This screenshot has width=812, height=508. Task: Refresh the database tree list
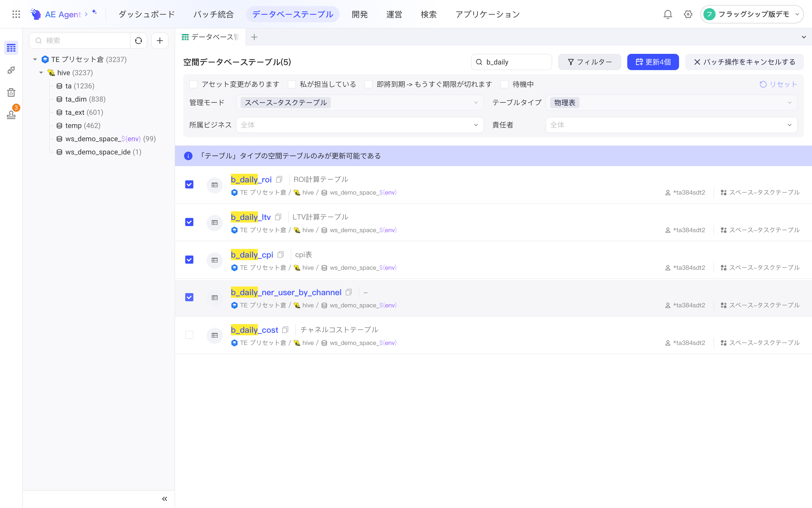[x=139, y=41]
